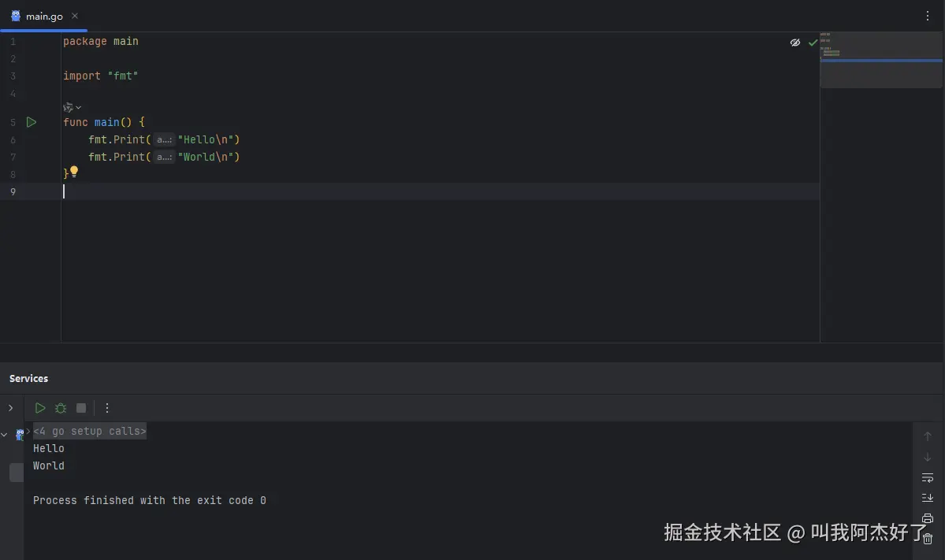Toggle scroll to end of console
This screenshot has height=560, width=945.
[x=928, y=498]
